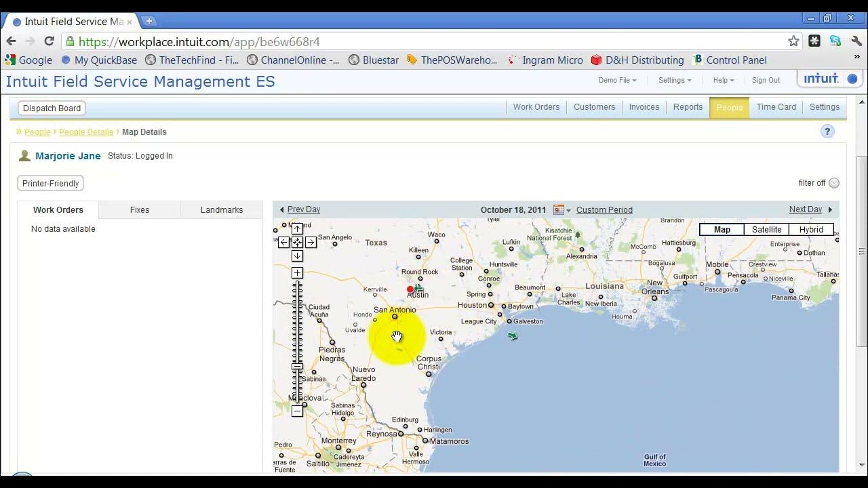Switch to the Landmarks panel tab
The image size is (868, 488).
222,210
